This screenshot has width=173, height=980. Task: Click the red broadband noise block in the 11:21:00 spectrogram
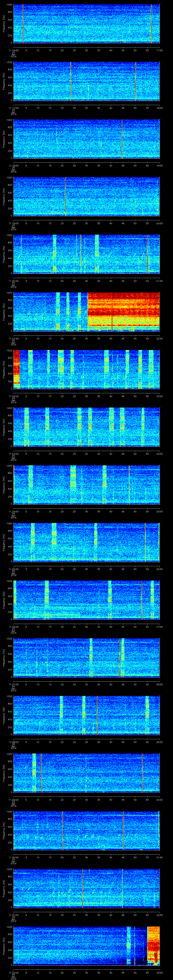point(123,310)
